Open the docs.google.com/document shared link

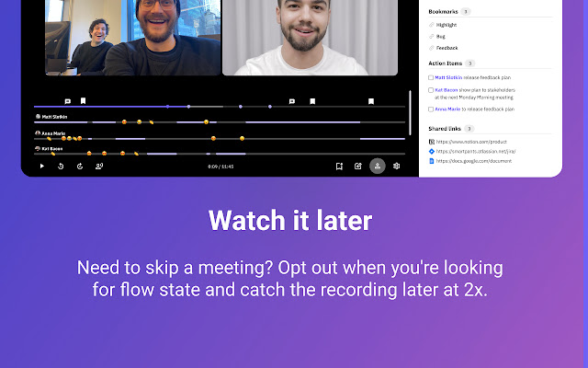(x=474, y=161)
